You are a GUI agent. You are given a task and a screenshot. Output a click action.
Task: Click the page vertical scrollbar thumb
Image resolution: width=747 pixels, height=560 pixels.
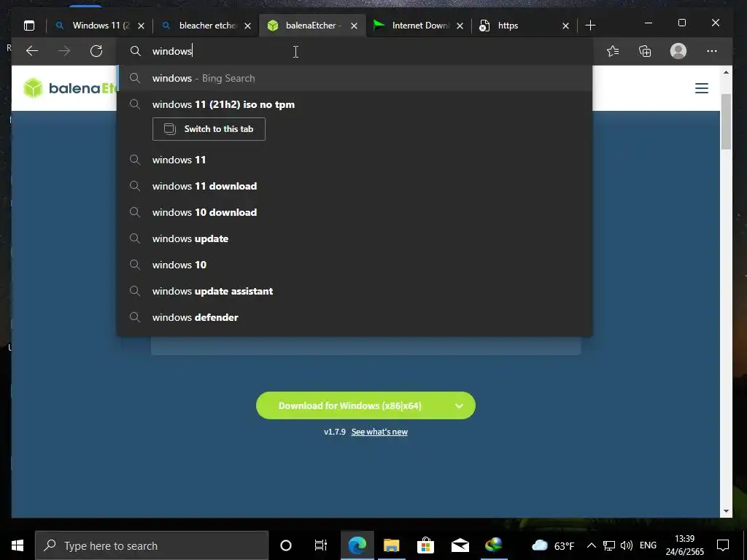pyautogui.click(x=726, y=122)
